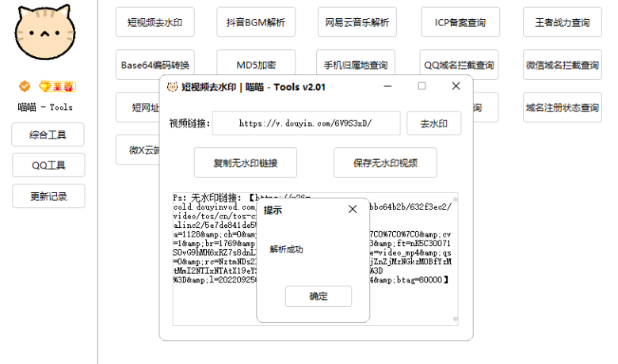This screenshot has height=364, width=618.
Task: Click the 解析成功 message text
Action: pos(286,249)
